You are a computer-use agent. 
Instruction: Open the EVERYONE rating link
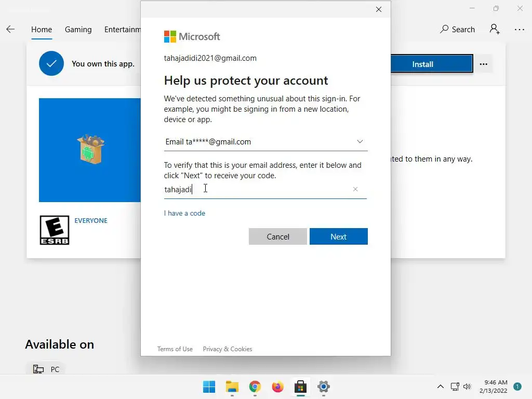pos(91,220)
